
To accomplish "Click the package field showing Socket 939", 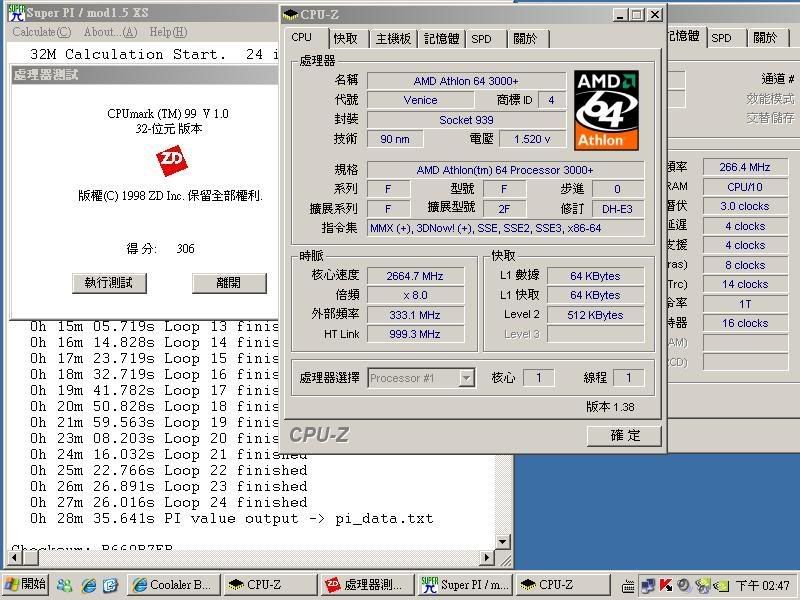I will pyautogui.click(x=466, y=120).
